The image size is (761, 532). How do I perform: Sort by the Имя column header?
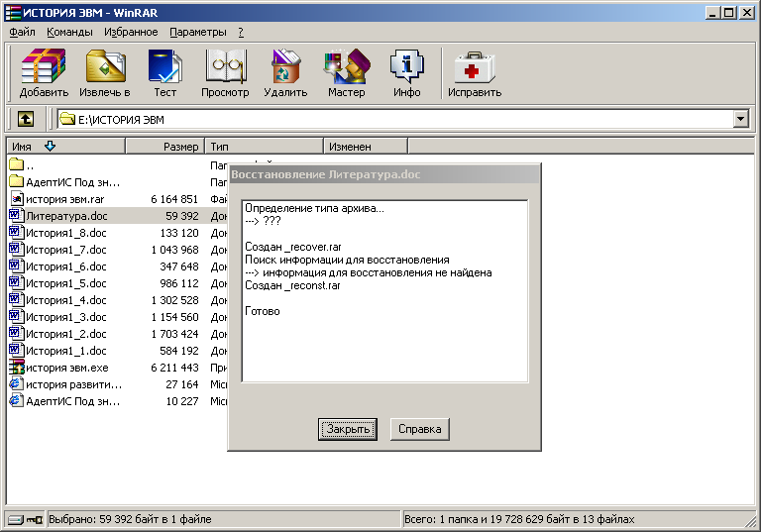(66, 146)
